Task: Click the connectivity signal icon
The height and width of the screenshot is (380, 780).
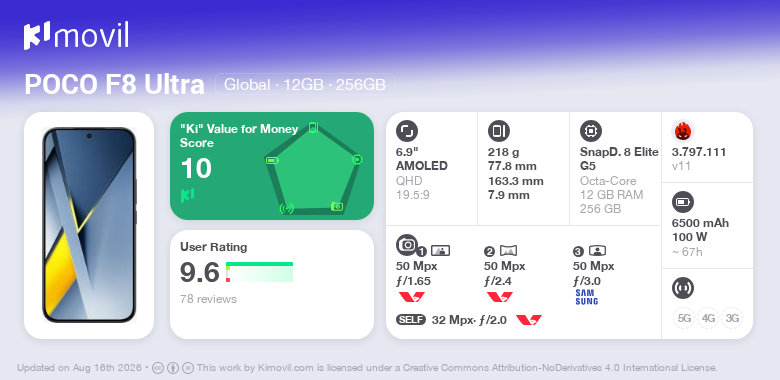Action: [x=683, y=288]
